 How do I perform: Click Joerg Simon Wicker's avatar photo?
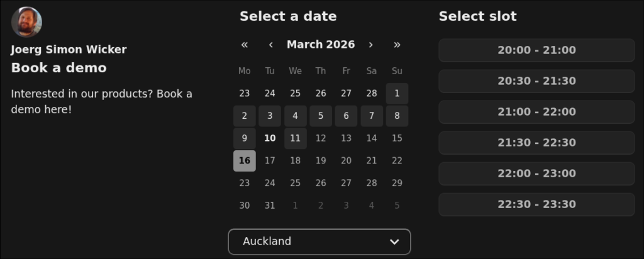click(26, 22)
